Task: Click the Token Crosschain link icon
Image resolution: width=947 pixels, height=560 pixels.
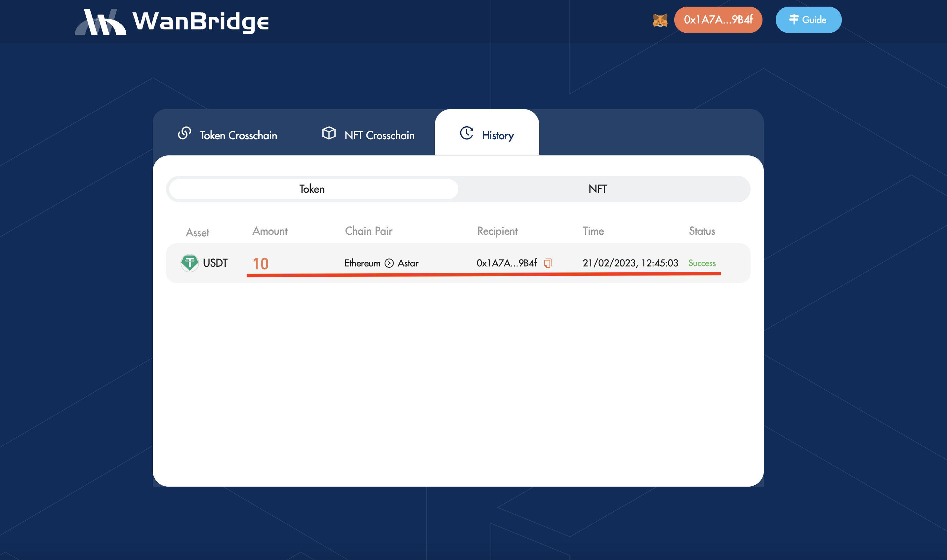Action: click(184, 133)
